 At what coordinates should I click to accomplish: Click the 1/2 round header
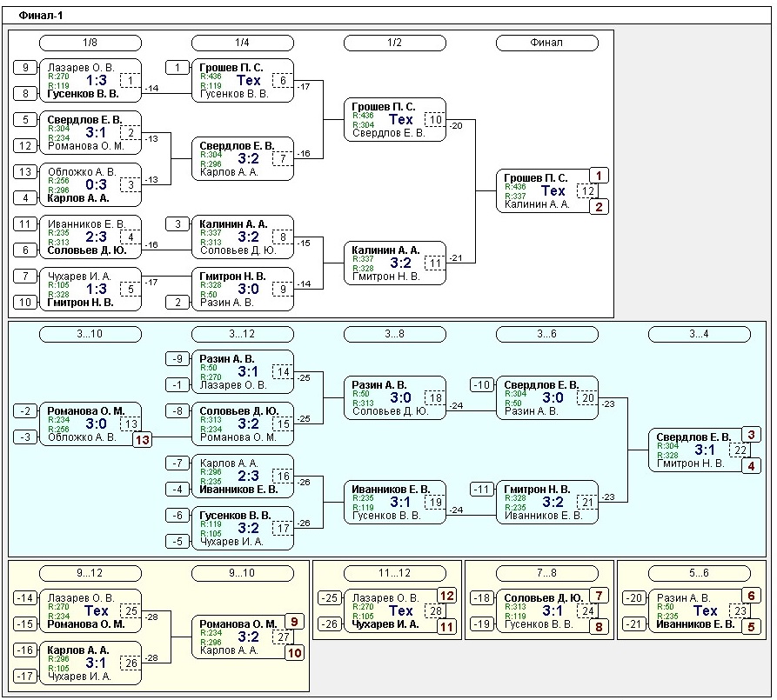click(x=394, y=43)
